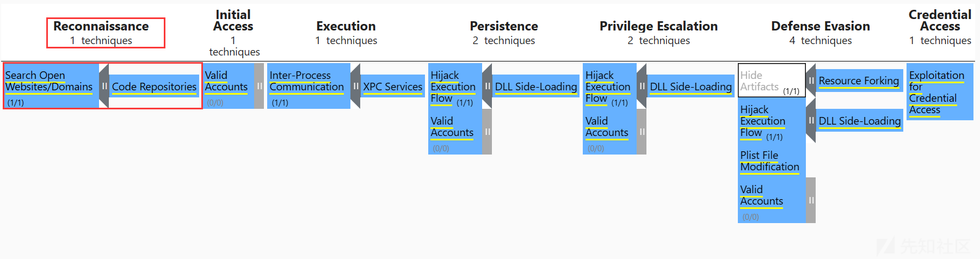The width and height of the screenshot is (980, 259).
Task: Expand the Valid Accounts handle under Defense Evasion
Action: [811, 200]
